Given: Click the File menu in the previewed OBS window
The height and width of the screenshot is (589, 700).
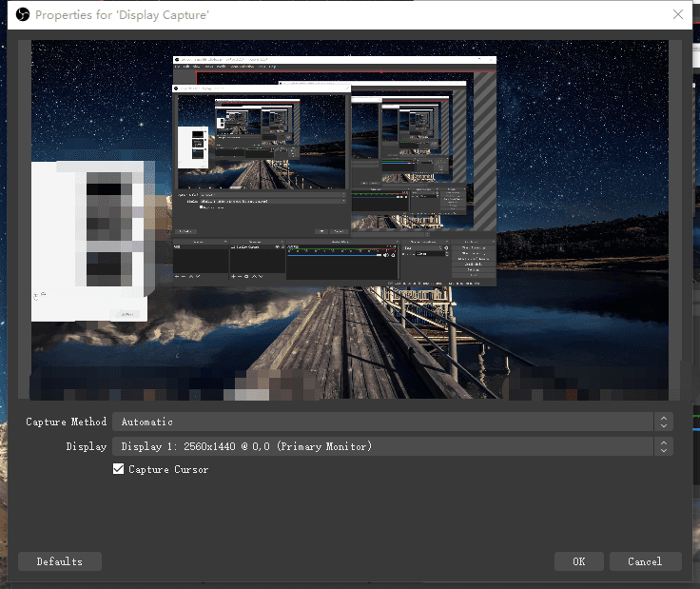Looking at the screenshot, I should click(x=178, y=67).
